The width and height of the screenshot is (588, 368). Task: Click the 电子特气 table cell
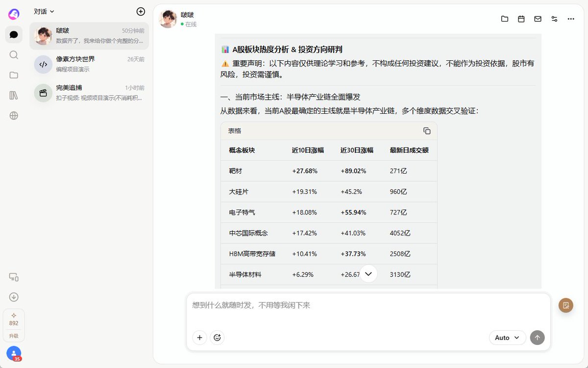242,212
